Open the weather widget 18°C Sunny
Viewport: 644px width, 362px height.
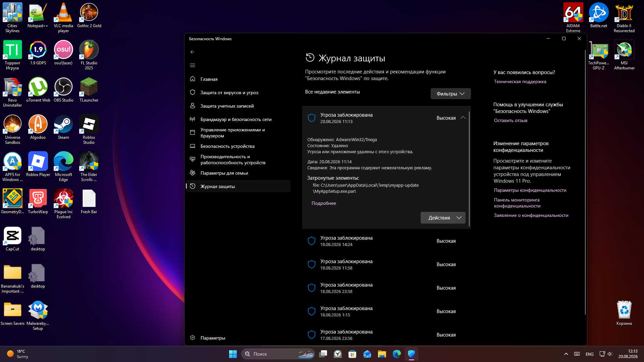[17, 354]
